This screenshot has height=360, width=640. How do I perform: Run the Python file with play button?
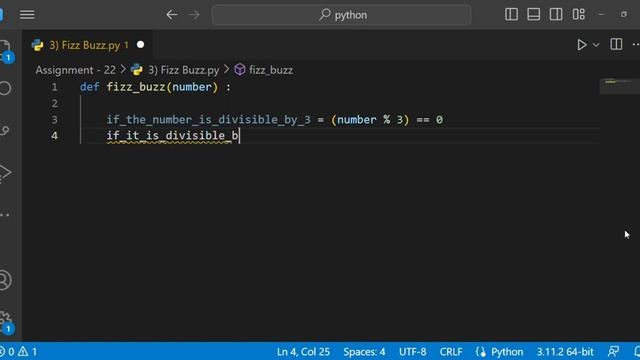(x=582, y=45)
